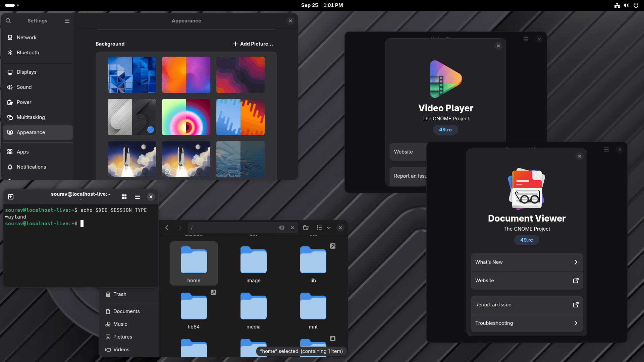This screenshot has width=644, height=362.
Task: Select the rocket launch wallpaper
Action: 131,159
